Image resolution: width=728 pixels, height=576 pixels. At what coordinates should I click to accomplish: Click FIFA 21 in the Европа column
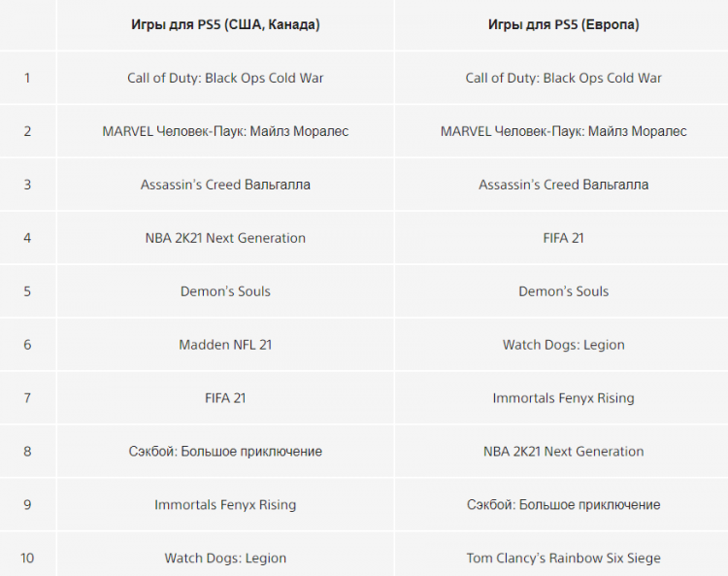coord(563,238)
